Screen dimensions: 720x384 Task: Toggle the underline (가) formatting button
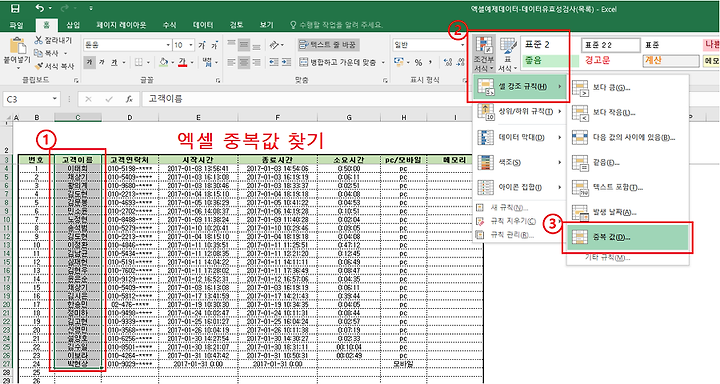(x=114, y=62)
